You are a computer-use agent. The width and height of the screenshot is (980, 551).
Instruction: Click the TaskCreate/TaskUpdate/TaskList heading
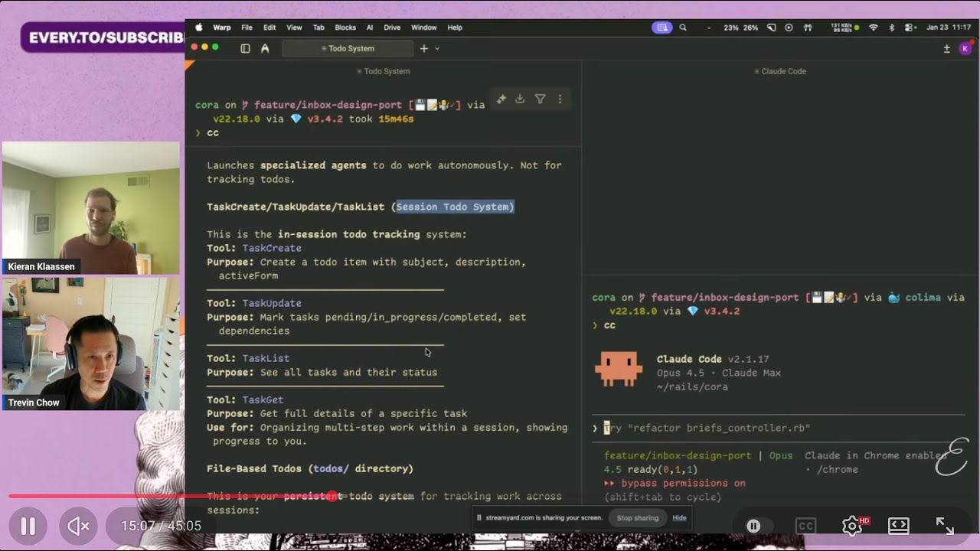click(x=296, y=207)
